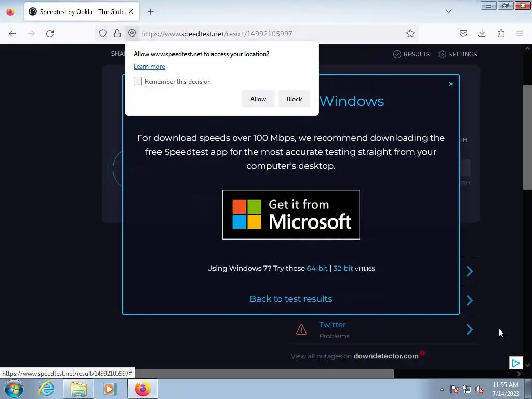The image size is (532, 399).
Task: Click the vertical page scrollbar thumb
Action: pos(527,137)
